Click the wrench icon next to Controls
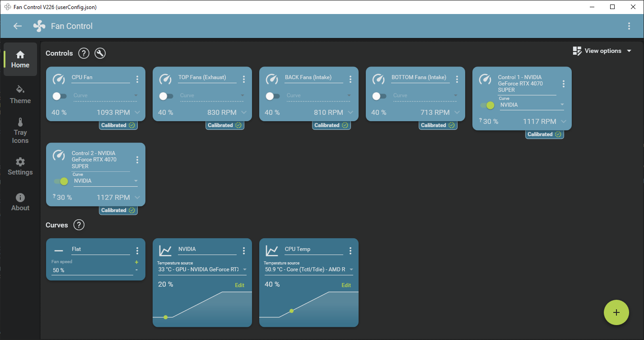644x340 pixels. tap(100, 53)
